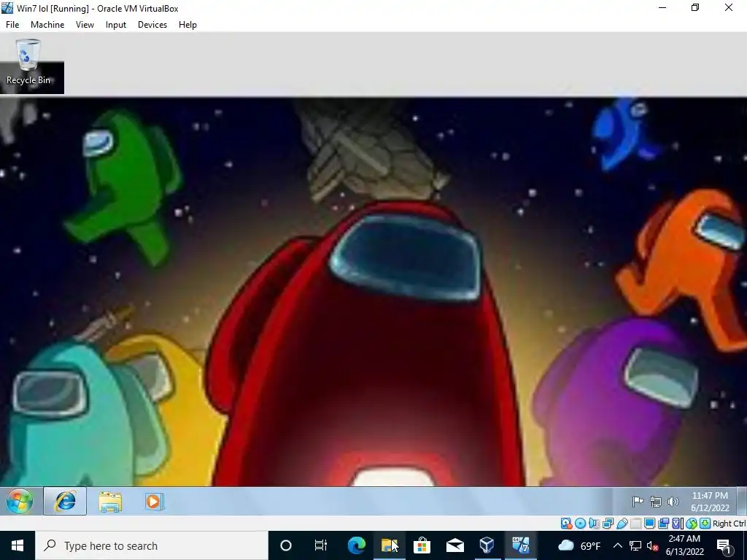Switch to the Win7 VM taskbar icon
The width and height of the screenshot is (747, 560).
pos(520,545)
